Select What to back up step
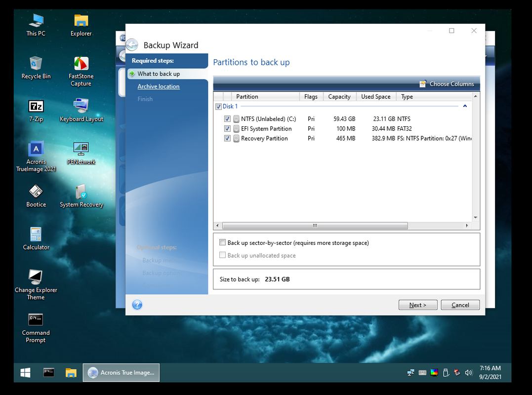Screen dimensions: 532x395 point(159,74)
